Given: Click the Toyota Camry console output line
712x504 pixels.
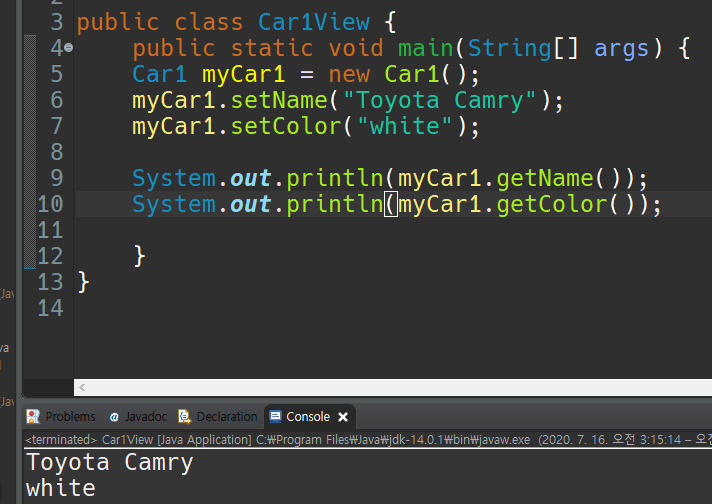Looking at the screenshot, I should click(x=109, y=462).
